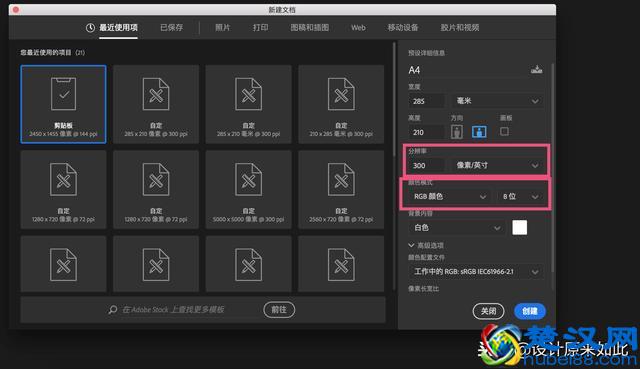Switch to the 移动设备 tab
The width and height of the screenshot is (640, 369).
coord(402,28)
